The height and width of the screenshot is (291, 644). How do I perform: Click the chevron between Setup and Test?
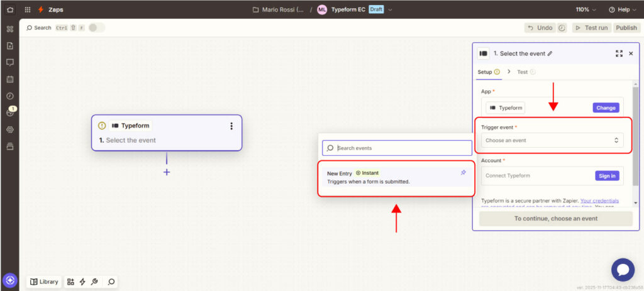509,72
